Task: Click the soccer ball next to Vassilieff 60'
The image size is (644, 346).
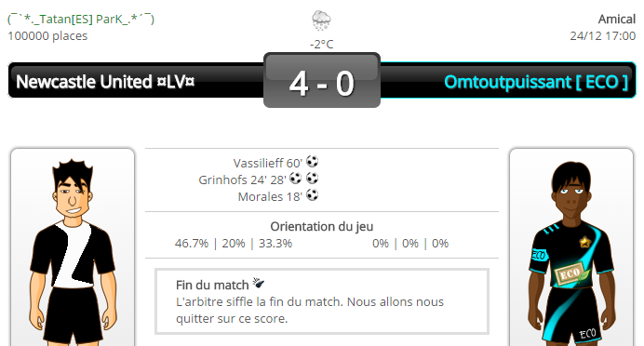Action: tap(312, 161)
